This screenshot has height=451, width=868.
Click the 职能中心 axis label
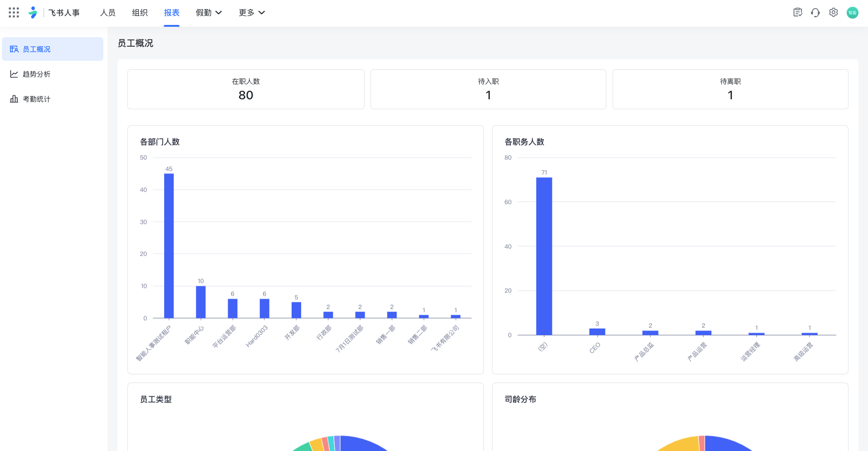[x=195, y=335]
